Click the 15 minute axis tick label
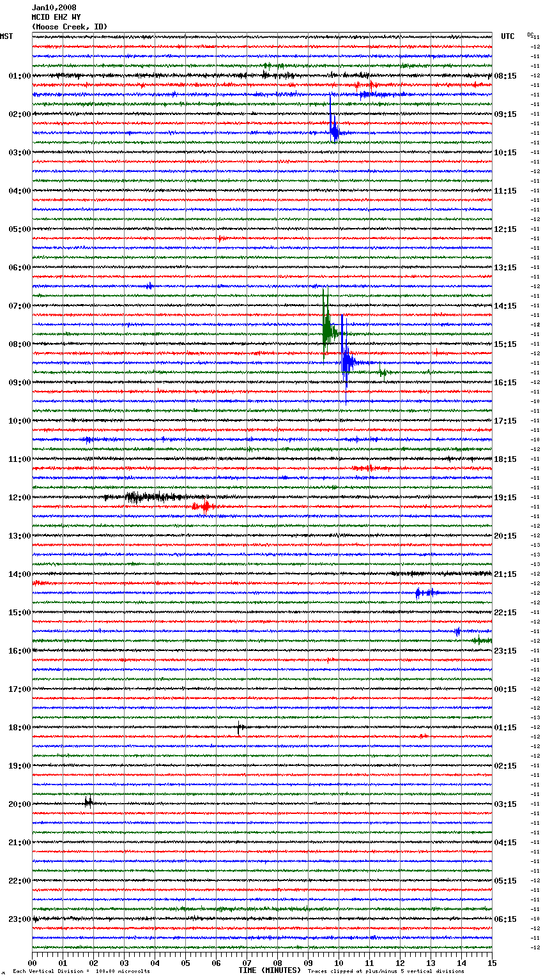Screen dimensions: 543x980 coord(492,963)
